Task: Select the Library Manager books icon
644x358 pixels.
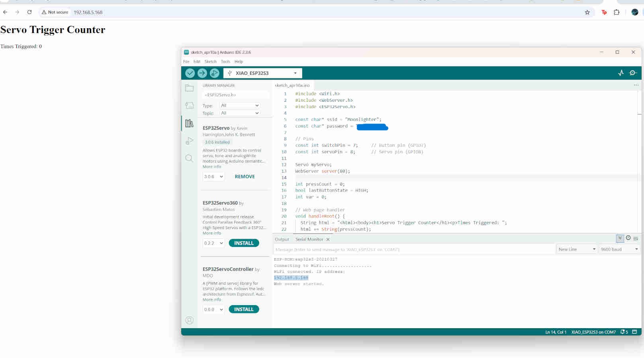Action: point(189,123)
